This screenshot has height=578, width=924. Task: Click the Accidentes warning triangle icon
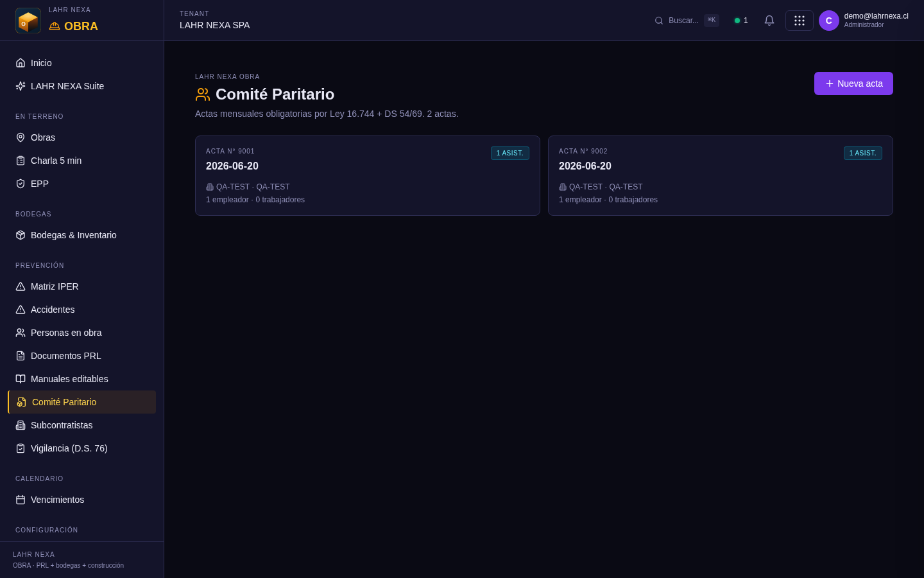tap(21, 310)
